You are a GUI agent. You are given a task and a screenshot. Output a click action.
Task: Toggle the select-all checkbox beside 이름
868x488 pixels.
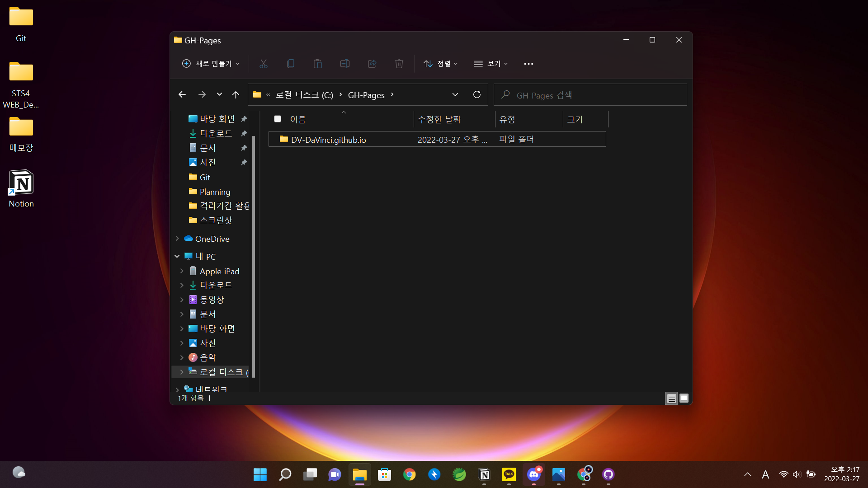[x=278, y=119]
